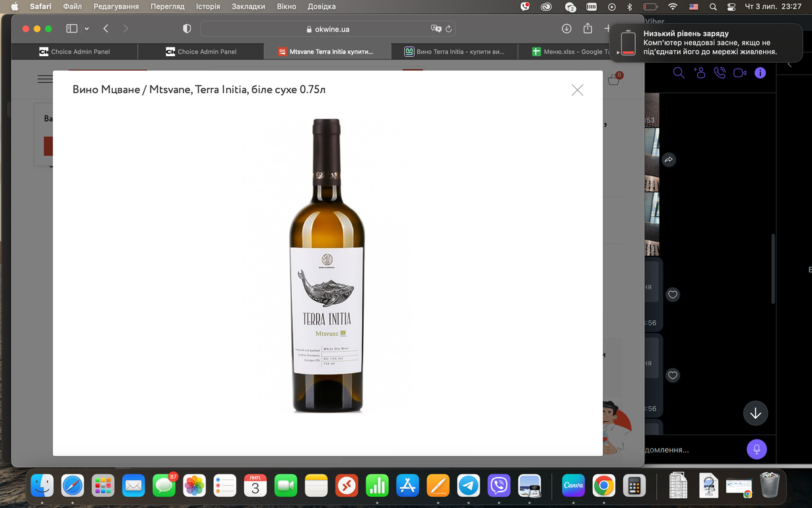Screen dimensions: 812x508
Task: Jump to latest Viber messages arrow
Action: (x=755, y=414)
